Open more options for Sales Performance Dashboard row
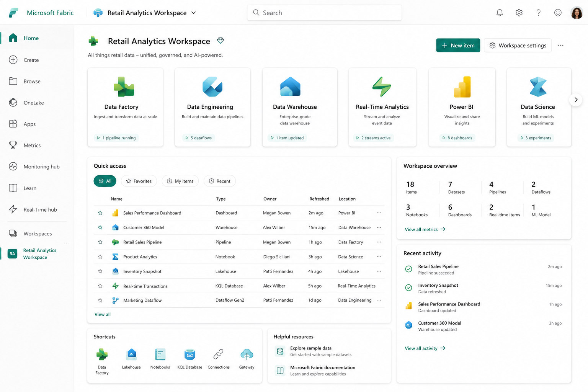Viewport: 588px width, 392px height. pos(379,213)
